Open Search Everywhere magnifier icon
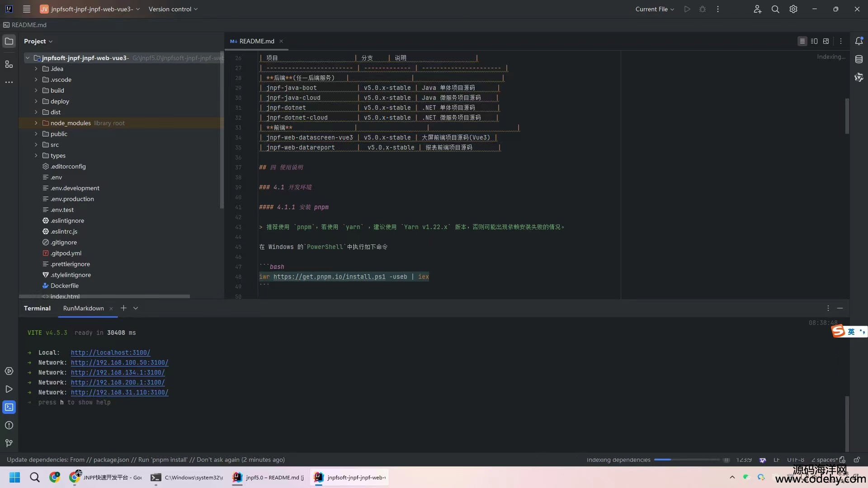Image resolution: width=868 pixels, height=488 pixels. (775, 9)
